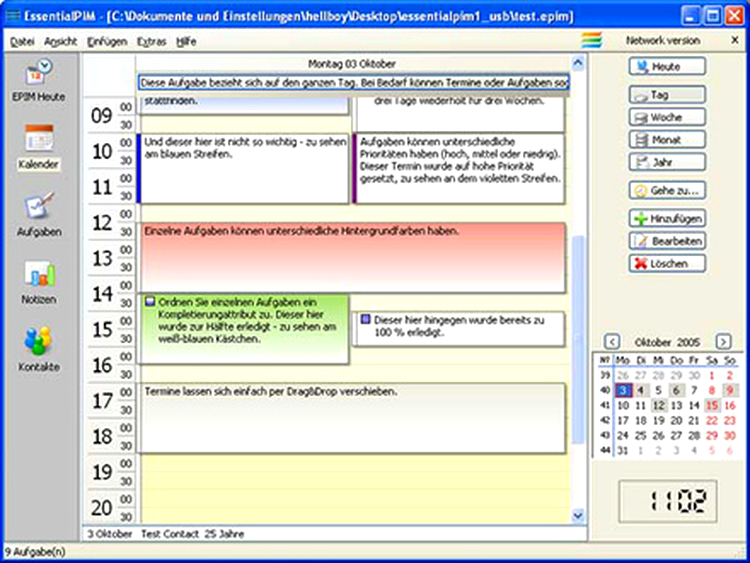Viewport: 750px width, 563px height.
Task: Open the Hilfe menu
Action: tap(186, 42)
